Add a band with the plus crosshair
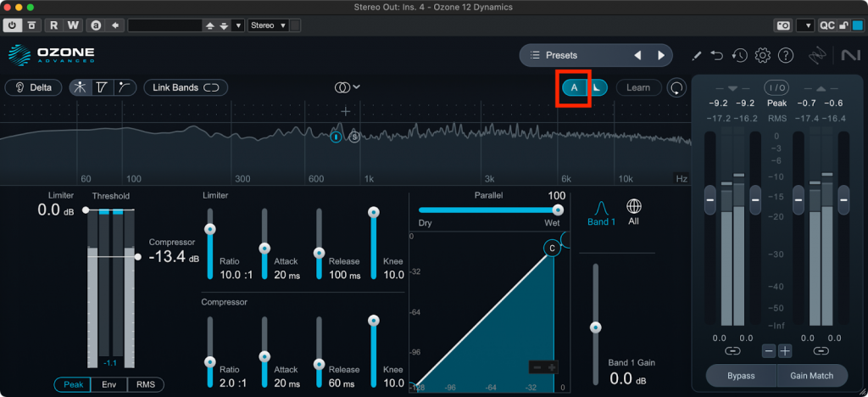The width and height of the screenshot is (868, 397). point(346,111)
